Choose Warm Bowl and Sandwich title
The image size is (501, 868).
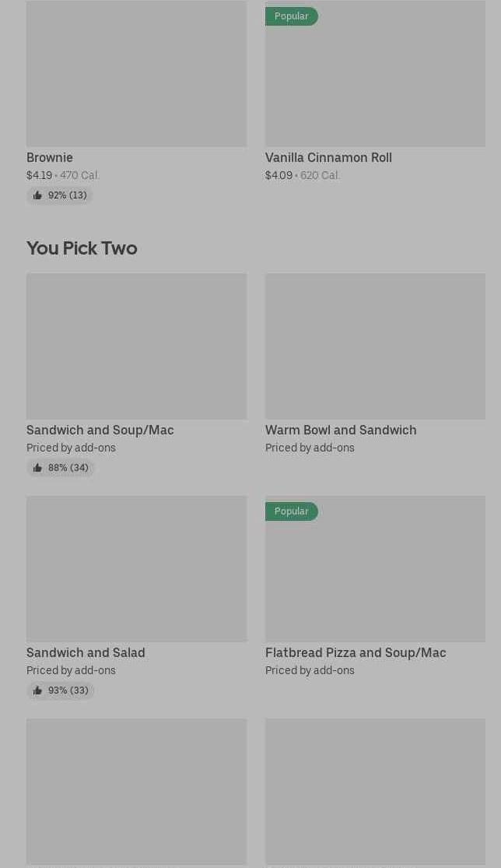click(341, 430)
